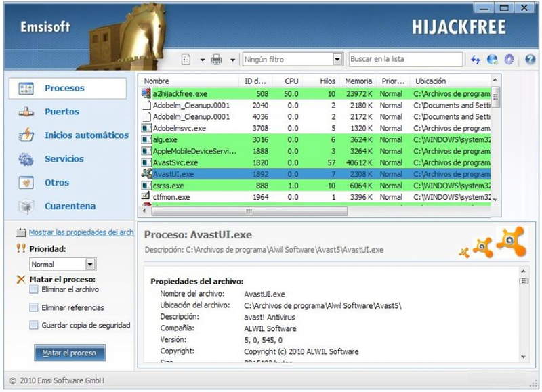Sort list by the Ubicación column header

(451, 81)
